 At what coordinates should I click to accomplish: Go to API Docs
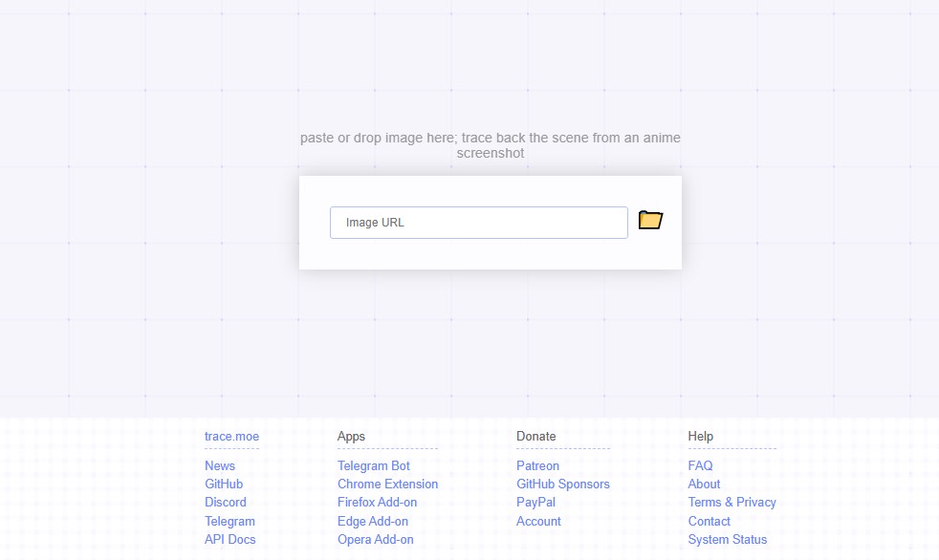pyautogui.click(x=230, y=539)
